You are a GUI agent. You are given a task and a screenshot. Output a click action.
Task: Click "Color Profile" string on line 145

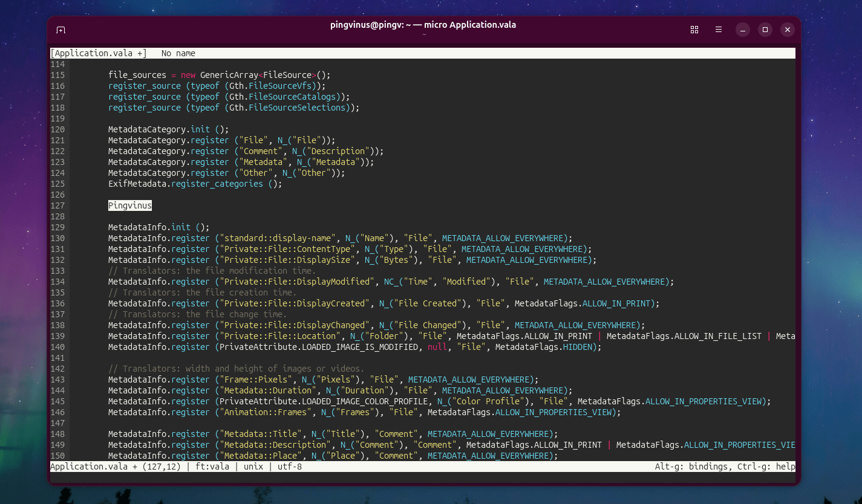tap(488, 401)
